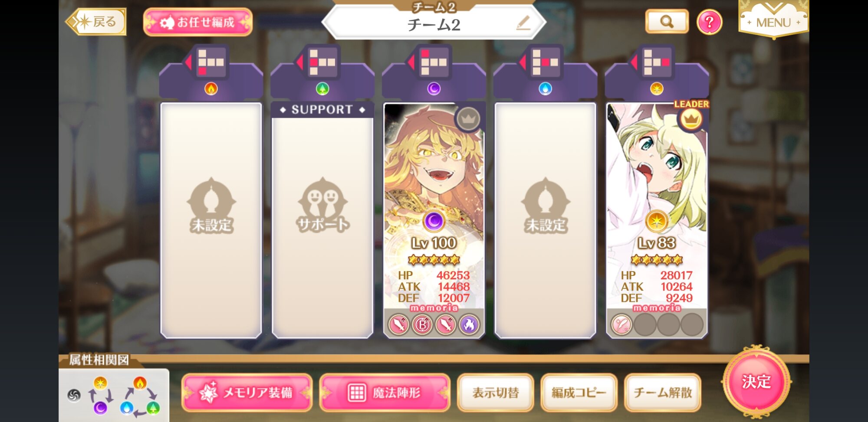Select the fire attribute icon above slot one
This screenshot has width=868, height=422.
coord(211,89)
